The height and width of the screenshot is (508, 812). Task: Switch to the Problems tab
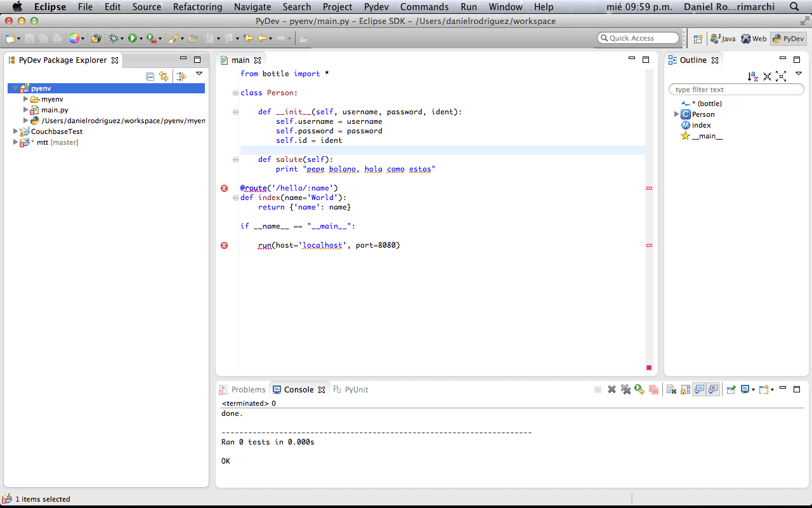[242, 389]
